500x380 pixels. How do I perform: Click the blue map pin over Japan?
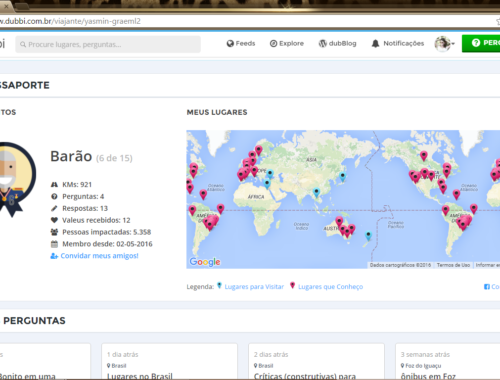[342, 176]
